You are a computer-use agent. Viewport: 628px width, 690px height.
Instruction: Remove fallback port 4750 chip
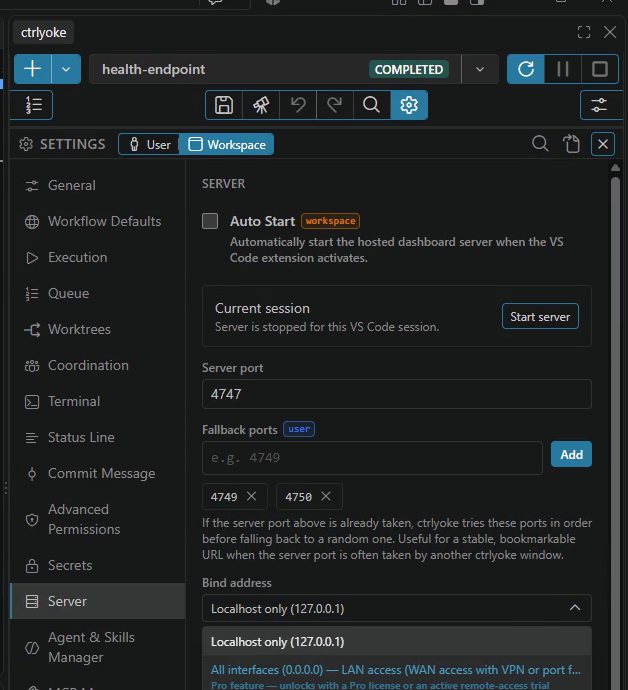tap(326, 496)
